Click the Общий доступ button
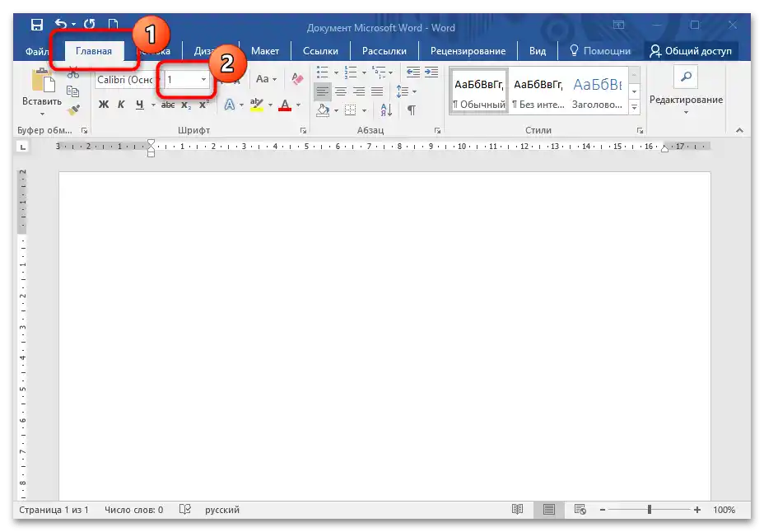 [x=690, y=51]
